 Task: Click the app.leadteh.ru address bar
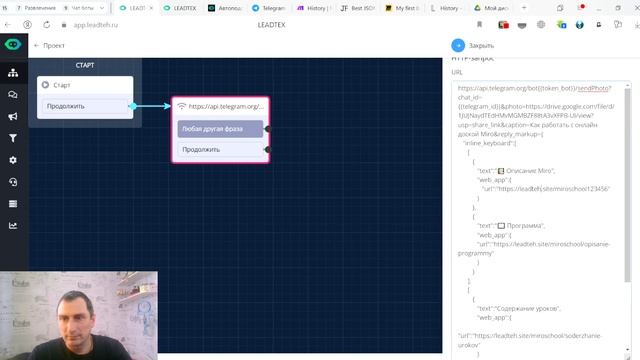pos(96,25)
